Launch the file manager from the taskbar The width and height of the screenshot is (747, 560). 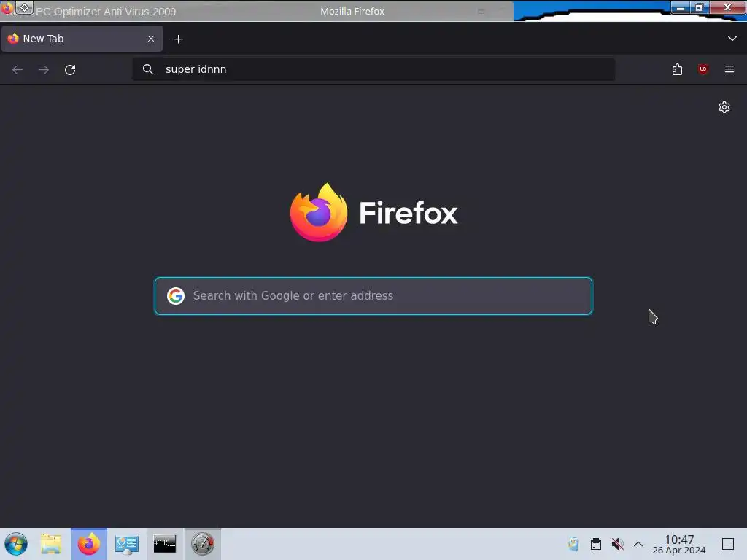(52, 544)
